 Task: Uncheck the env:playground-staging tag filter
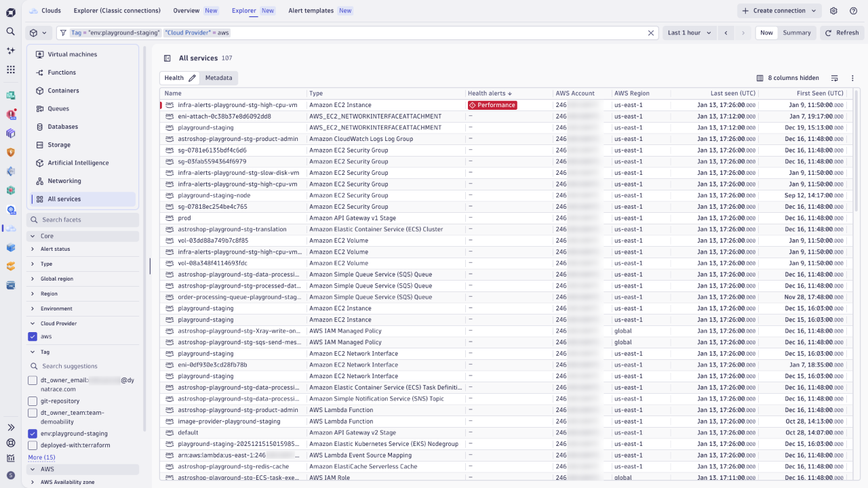33,433
